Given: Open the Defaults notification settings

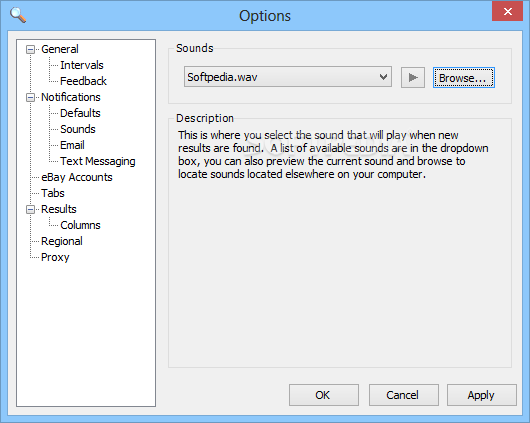Looking at the screenshot, I should point(80,113).
